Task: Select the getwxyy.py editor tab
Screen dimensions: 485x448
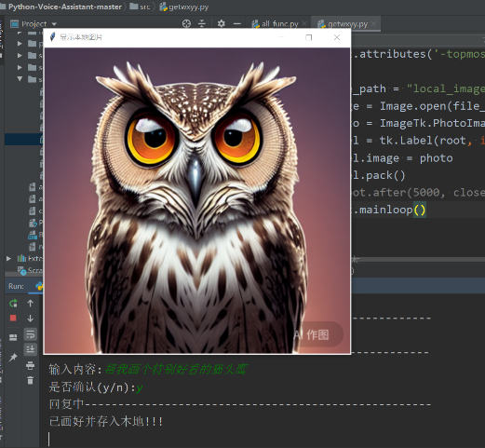Action: click(x=347, y=24)
